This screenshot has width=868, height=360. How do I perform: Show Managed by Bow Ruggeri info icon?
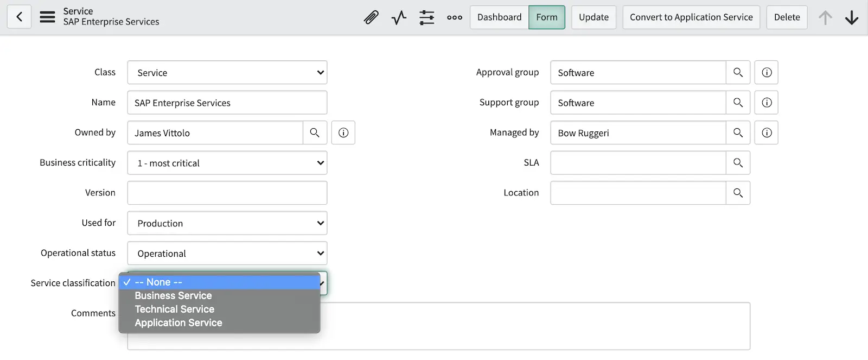coord(767,132)
